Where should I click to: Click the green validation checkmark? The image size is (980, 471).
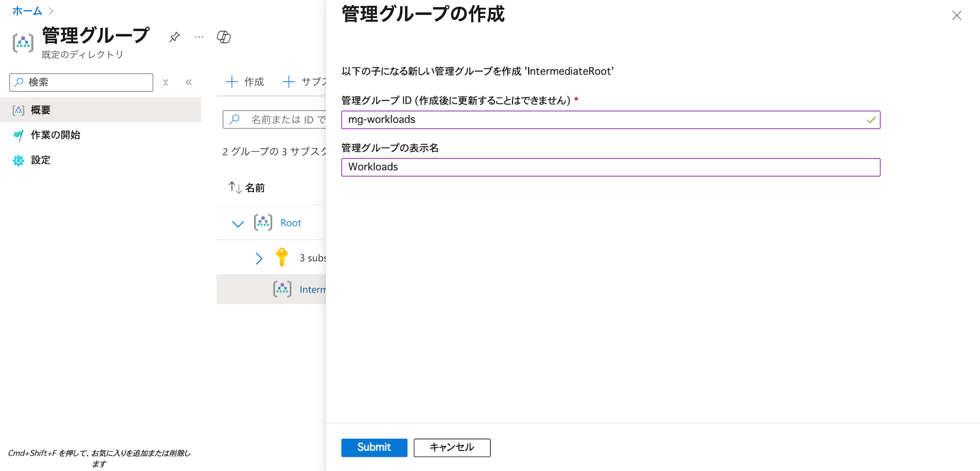pyautogui.click(x=871, y=120)
